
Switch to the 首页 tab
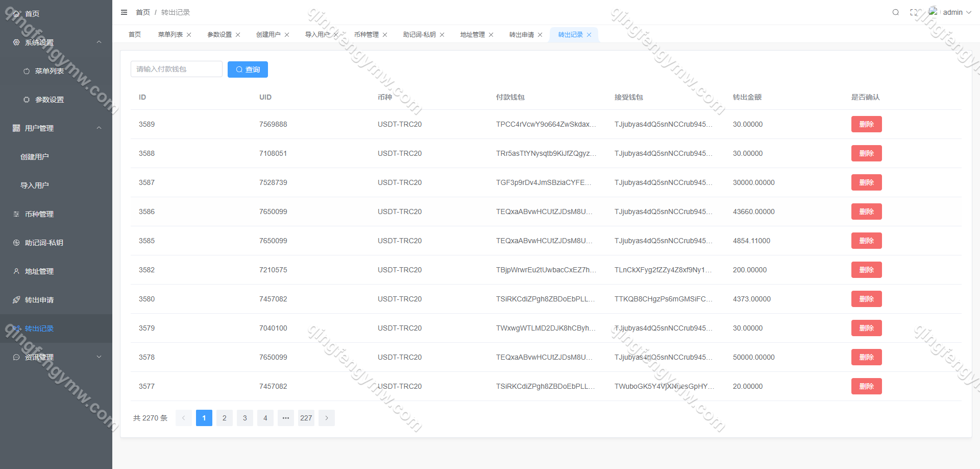coord(135,35)
